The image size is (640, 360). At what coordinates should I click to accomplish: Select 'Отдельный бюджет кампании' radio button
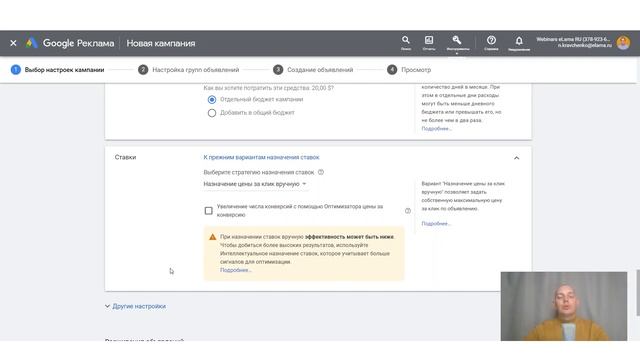(212, 100)
